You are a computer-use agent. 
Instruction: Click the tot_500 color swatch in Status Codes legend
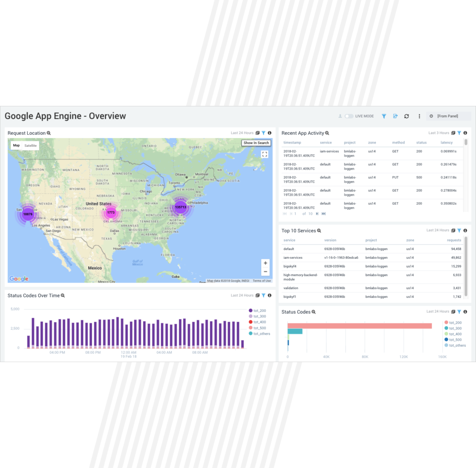446,340
